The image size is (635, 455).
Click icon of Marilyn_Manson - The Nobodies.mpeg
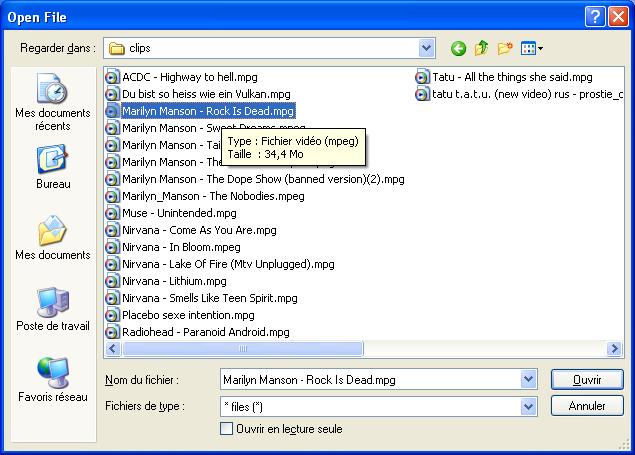pyautogui.click(x=112, y=196)
